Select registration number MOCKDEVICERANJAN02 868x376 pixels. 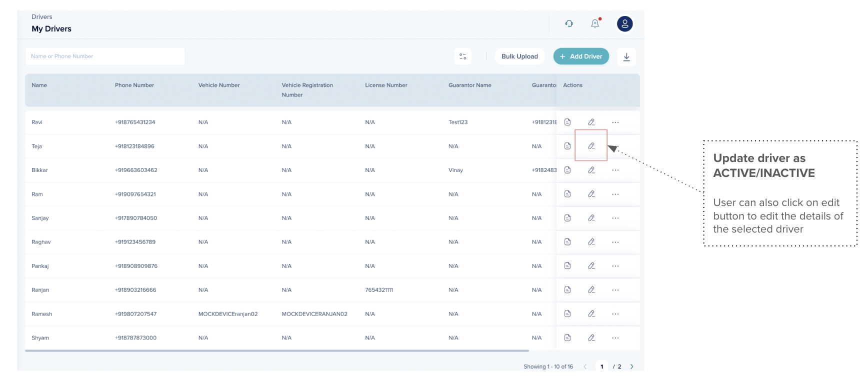point(314,314)
